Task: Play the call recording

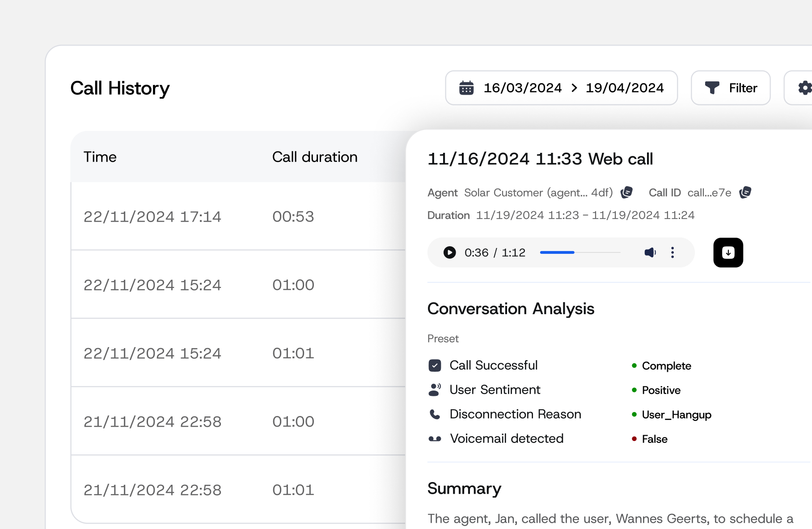Action: [449, 252]
